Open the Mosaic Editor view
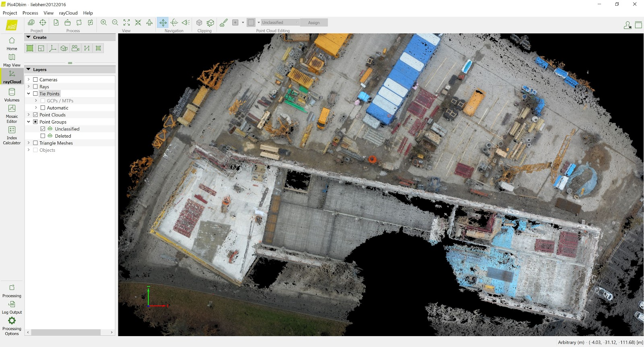644x347 pixels. tap(12, 114)
